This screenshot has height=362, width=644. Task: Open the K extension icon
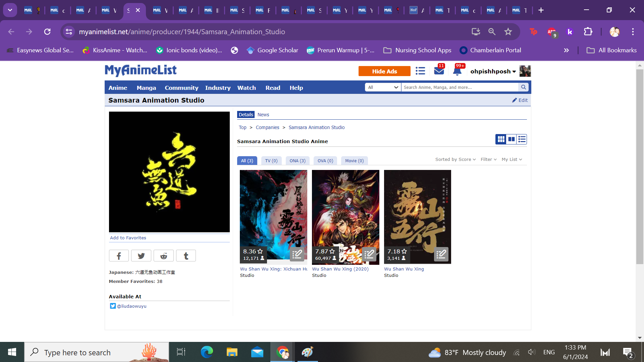click(x=570, y=32)
